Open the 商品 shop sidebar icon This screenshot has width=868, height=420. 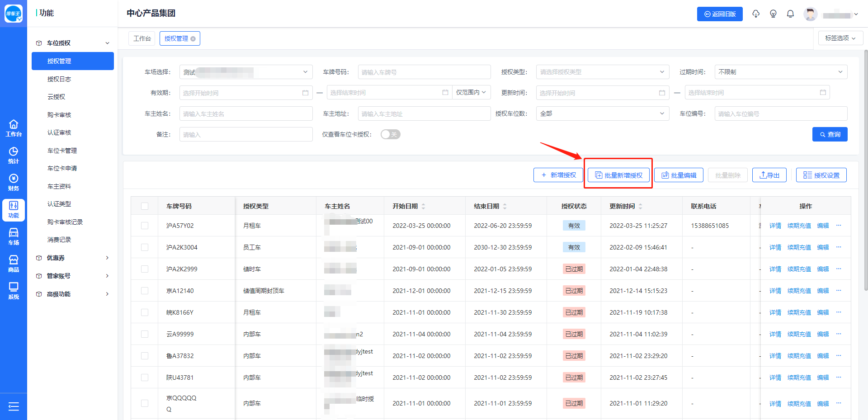[x=14, y=264]
